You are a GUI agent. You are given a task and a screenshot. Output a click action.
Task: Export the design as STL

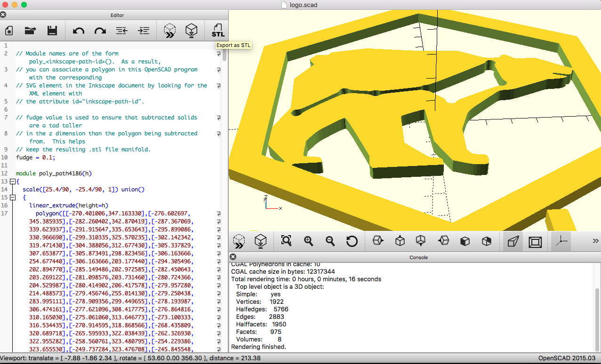[x=218, y=31]
